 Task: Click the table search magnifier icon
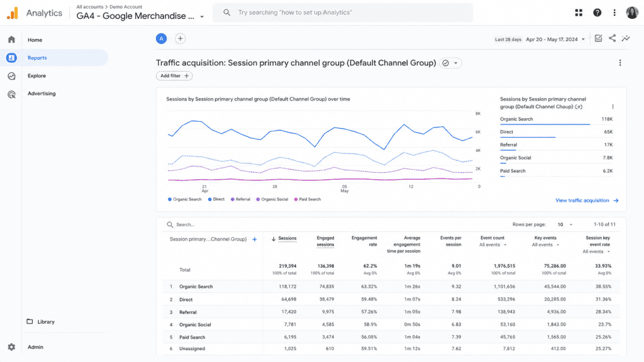(170, 224)
